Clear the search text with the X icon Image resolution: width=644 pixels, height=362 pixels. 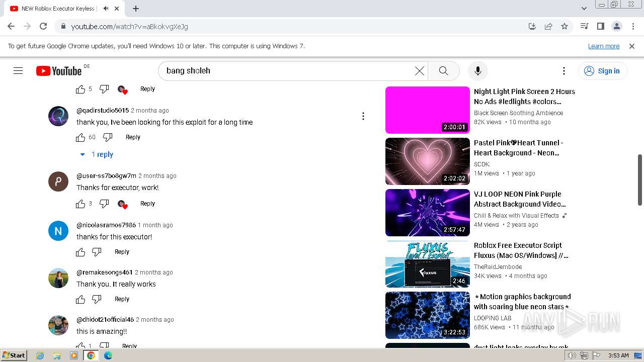coord(419,71)
